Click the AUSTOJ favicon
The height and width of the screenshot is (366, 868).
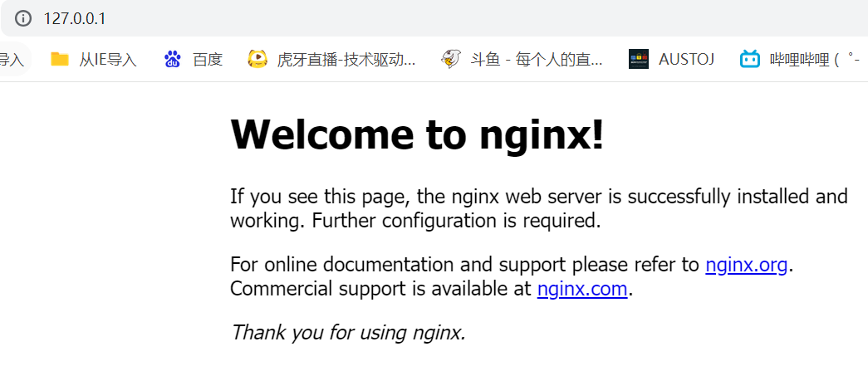(x=638, y=59)
